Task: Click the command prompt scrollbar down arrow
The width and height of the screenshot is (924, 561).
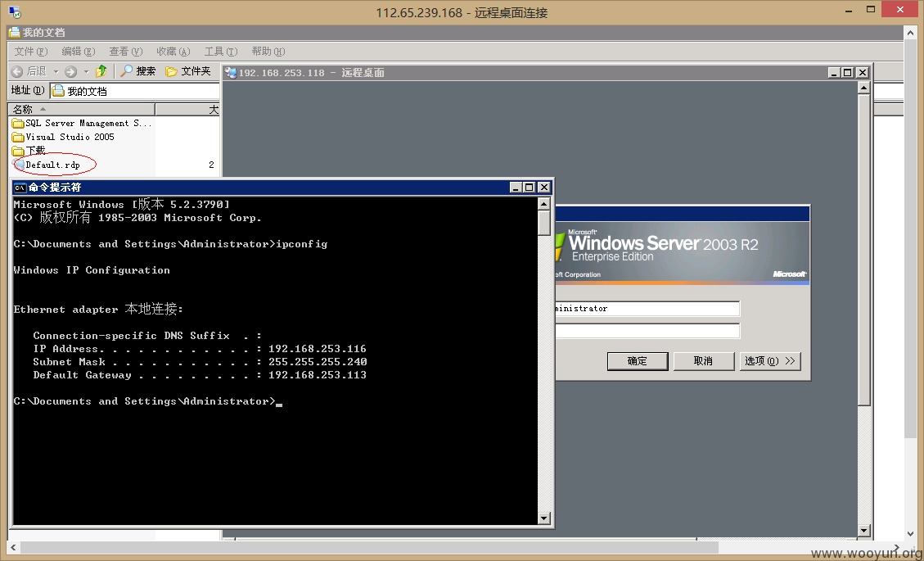Action: (x=544, y=518)
